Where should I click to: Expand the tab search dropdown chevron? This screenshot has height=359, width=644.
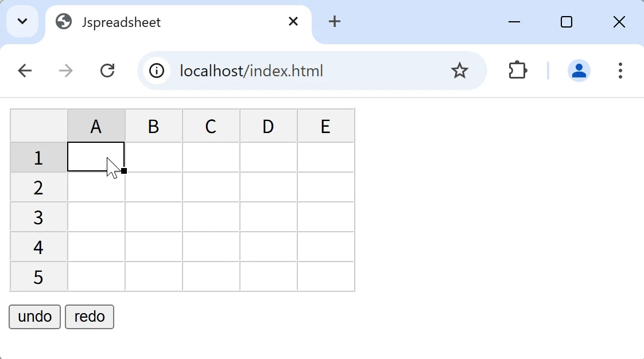tap(22, 21)
